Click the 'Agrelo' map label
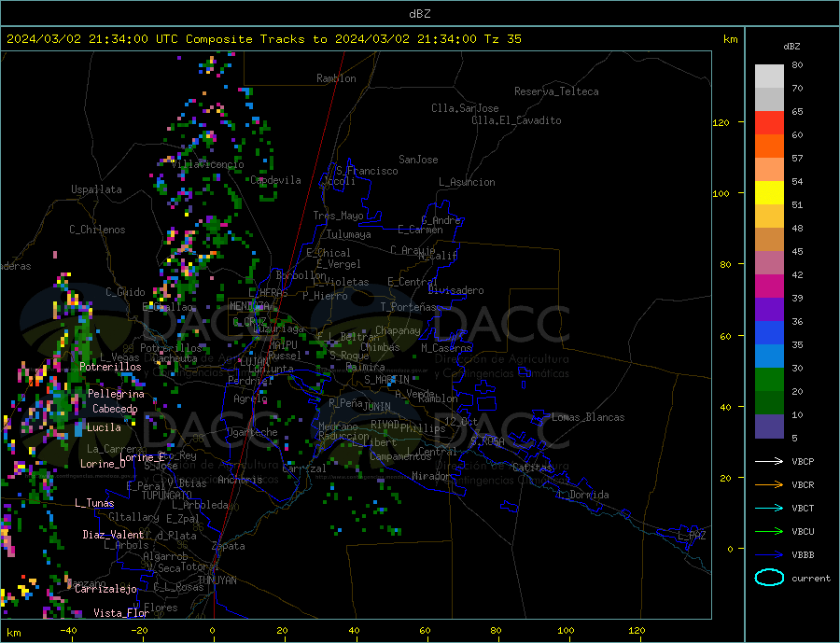Image resolution: width=840 pixels, height=643 pixels. (250, 398)
